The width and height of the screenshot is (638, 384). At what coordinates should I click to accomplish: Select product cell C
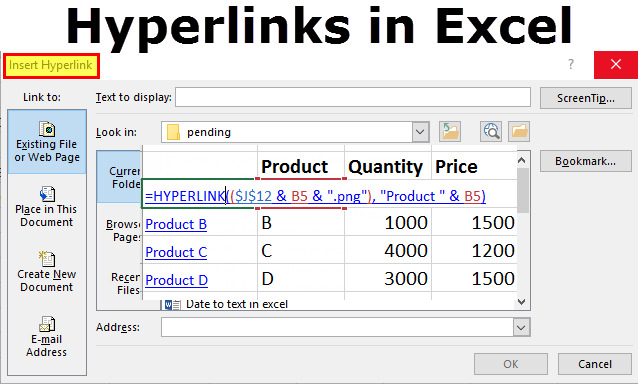[301, 251]
